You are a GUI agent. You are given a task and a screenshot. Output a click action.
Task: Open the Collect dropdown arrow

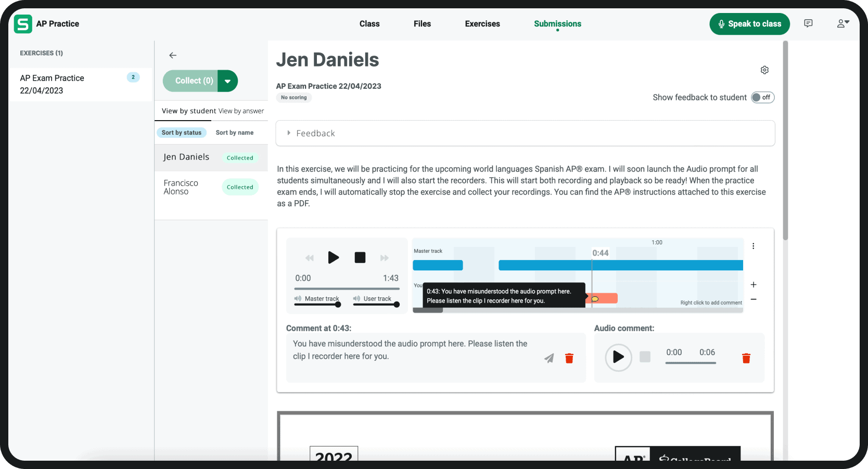pyautogui.click(x=227, y=81)
